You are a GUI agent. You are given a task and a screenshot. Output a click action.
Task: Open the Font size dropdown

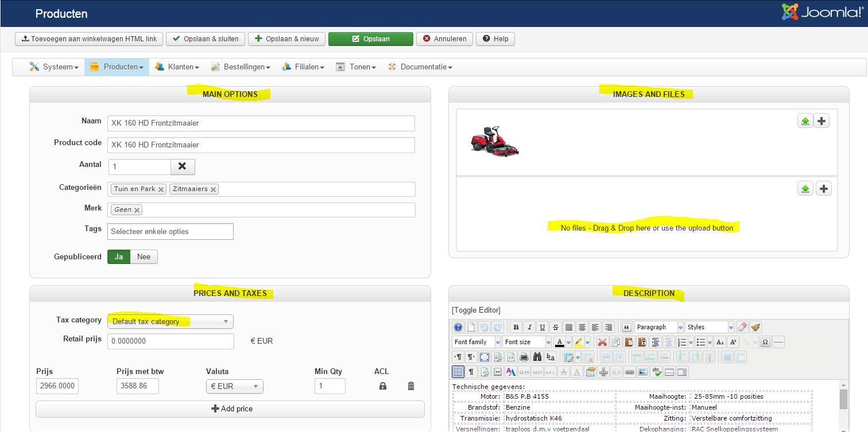pos(527,342)
